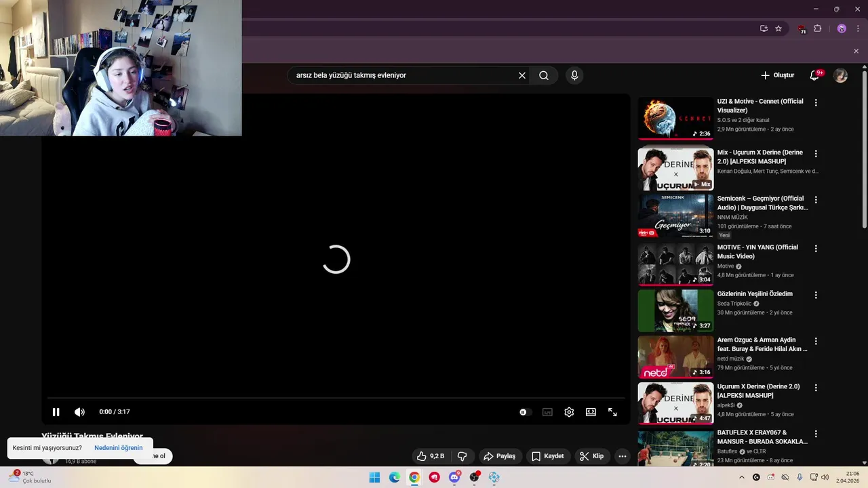This screenshot has width=868, height=488.
Task: Click the Kaydet save button
Action: coord(548,456)
